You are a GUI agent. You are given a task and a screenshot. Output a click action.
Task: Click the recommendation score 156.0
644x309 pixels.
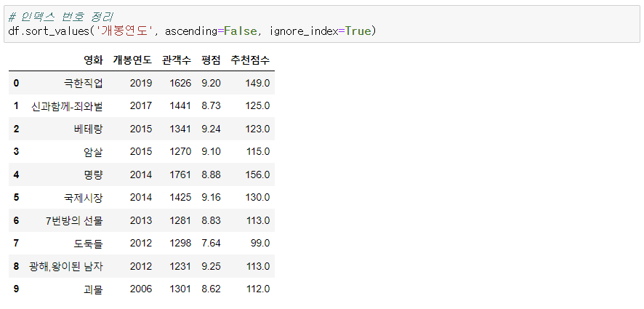coord(257,175)
